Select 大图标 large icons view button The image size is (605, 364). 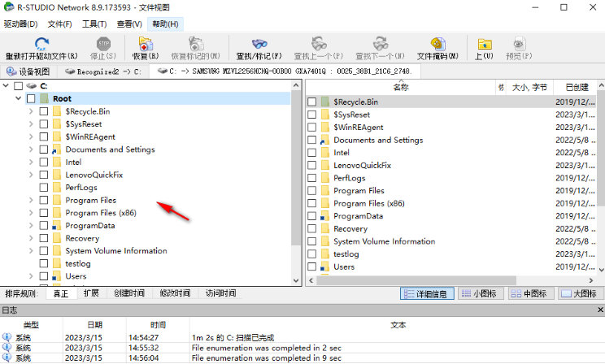point(581,294)
